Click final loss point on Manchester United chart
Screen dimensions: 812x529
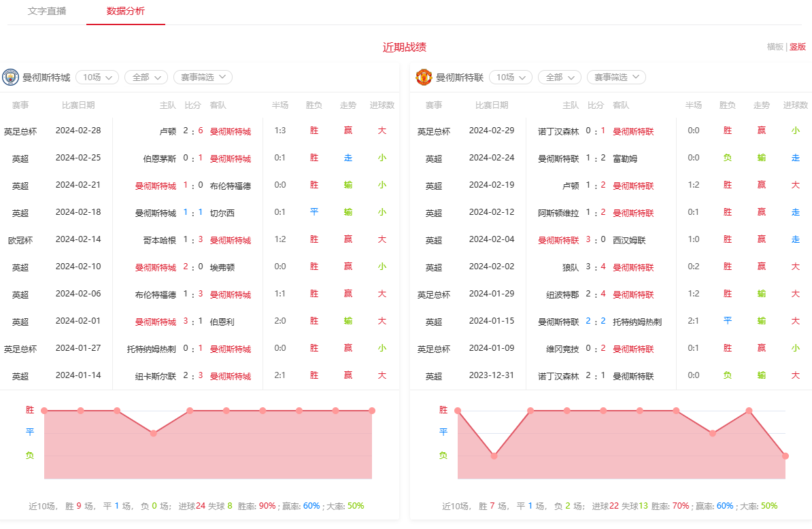pos(785,456)
